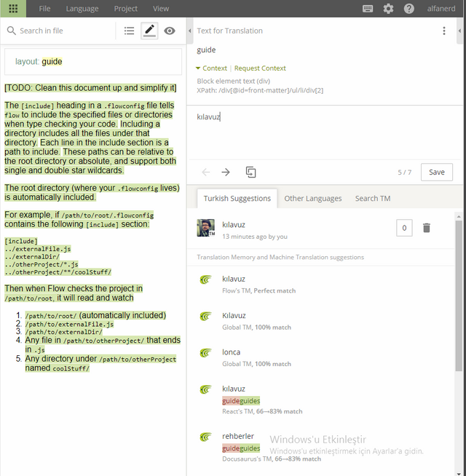Open the apps grid menu

click(x=13, y=9)
